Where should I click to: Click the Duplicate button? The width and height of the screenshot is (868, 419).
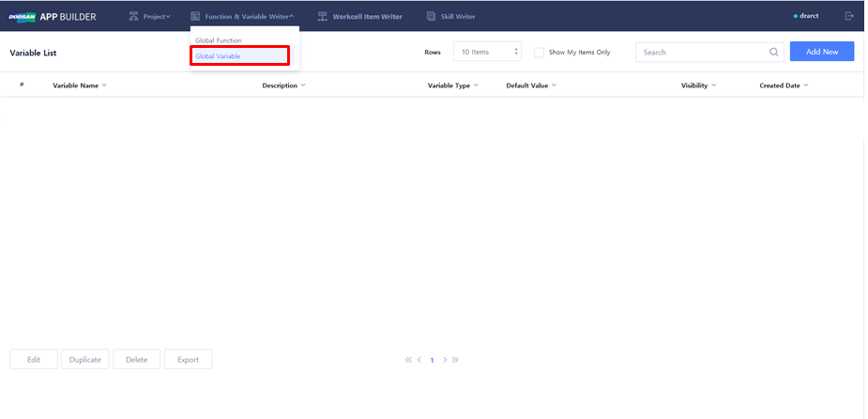pos(85,360)
